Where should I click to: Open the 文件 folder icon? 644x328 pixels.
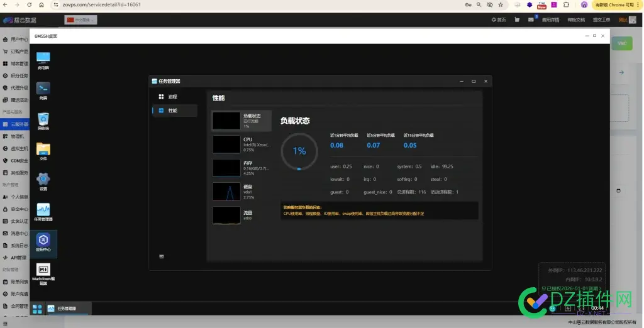click(43, 151)
